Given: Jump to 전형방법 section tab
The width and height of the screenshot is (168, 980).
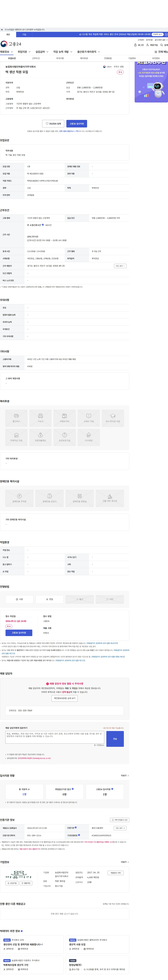Looking at the screenshot, I should click(x=108, y=58).
